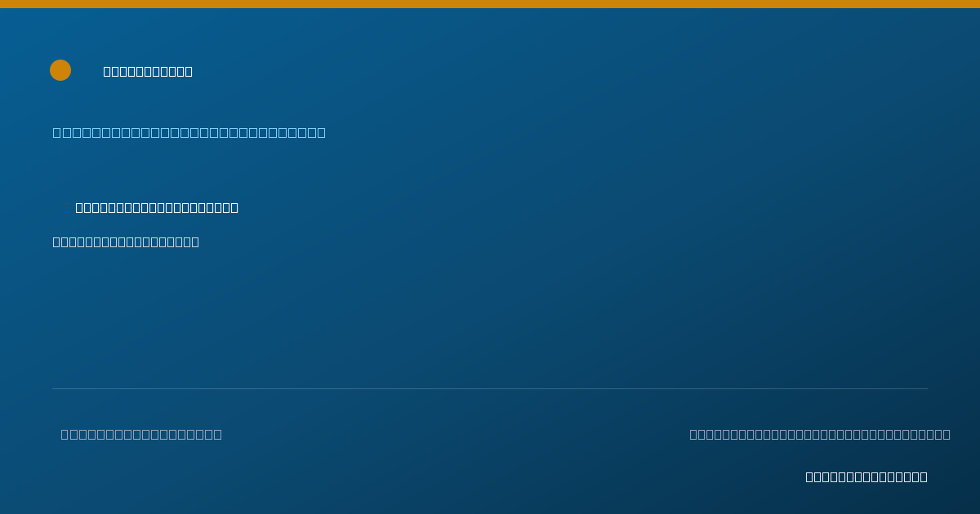Click the orange bar along the top edge
Image resolution: width=980 pixels, height=514 pixels.
(490, 4)
